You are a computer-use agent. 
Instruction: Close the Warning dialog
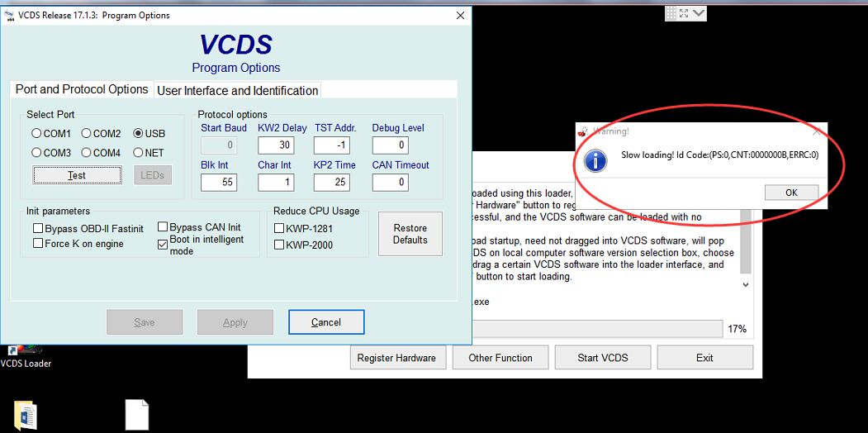[817, 131]
